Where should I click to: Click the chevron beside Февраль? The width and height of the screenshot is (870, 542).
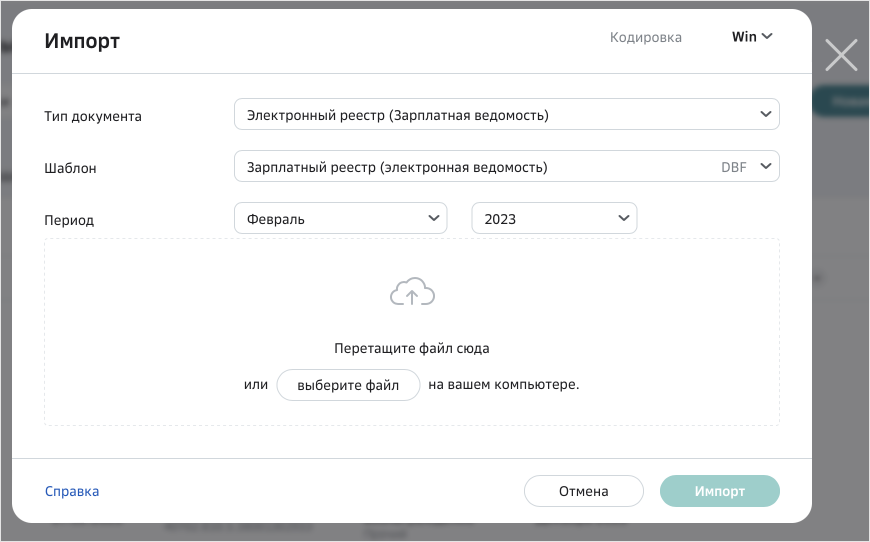click(433, 218)
